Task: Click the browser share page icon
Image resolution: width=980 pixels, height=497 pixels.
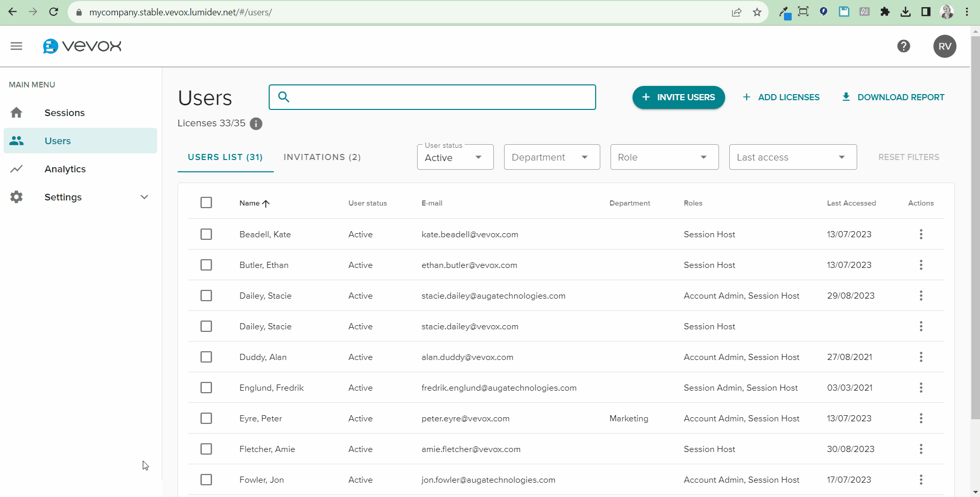Action: click(x=736, y=12)
